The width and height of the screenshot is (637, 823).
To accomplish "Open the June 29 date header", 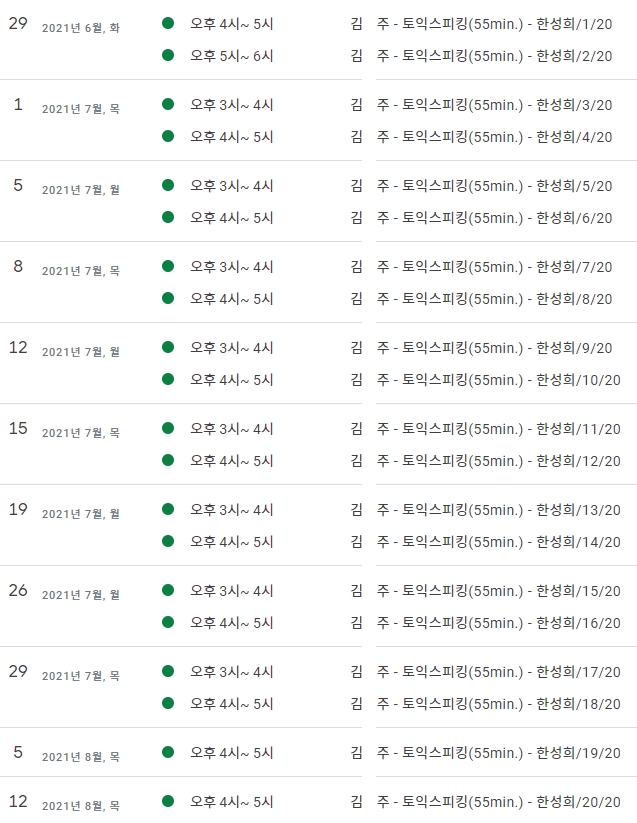I will tap(64, 24).
